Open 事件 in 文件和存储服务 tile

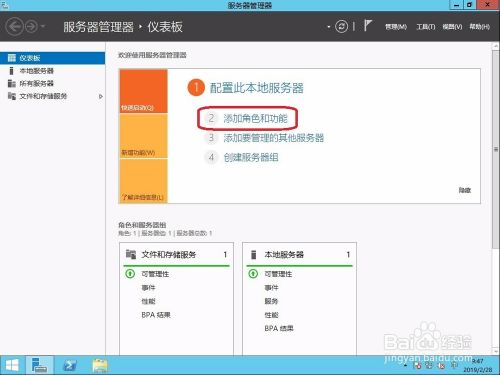[x=148, y=288]
